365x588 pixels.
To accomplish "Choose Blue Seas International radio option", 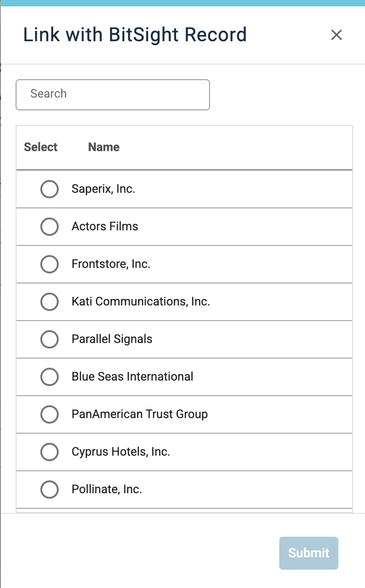I will point(50,377).
